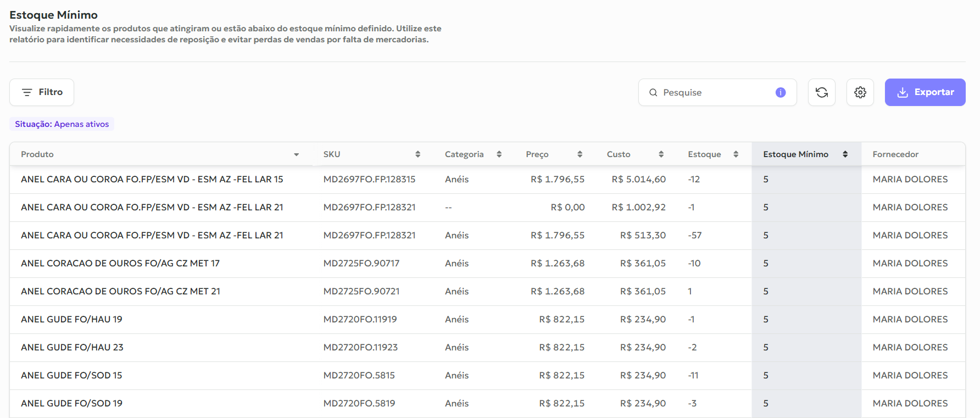Click stock value '-3'
The image size is (980, 418).
(x=692, y=403)
